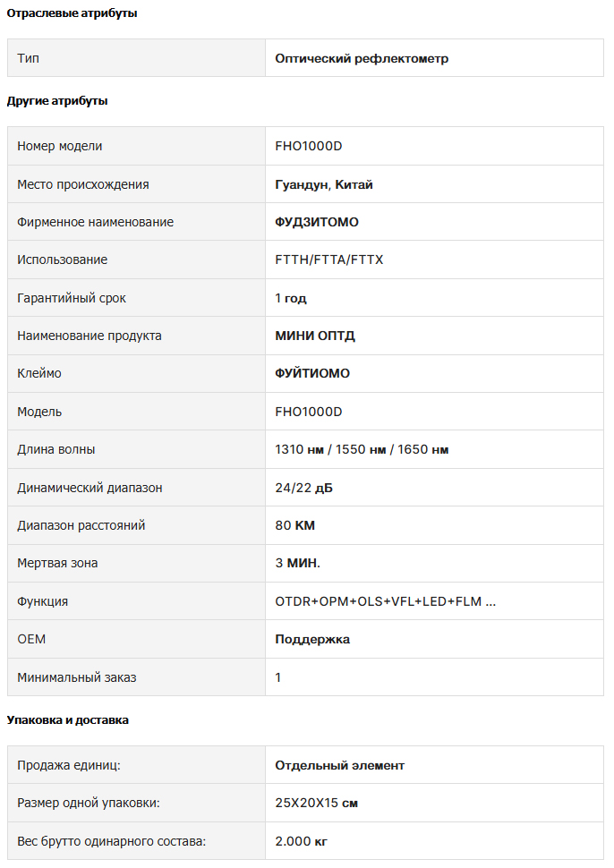Select the FTTH/FTTA/FTTX usage value

click(x=328, y=260)
